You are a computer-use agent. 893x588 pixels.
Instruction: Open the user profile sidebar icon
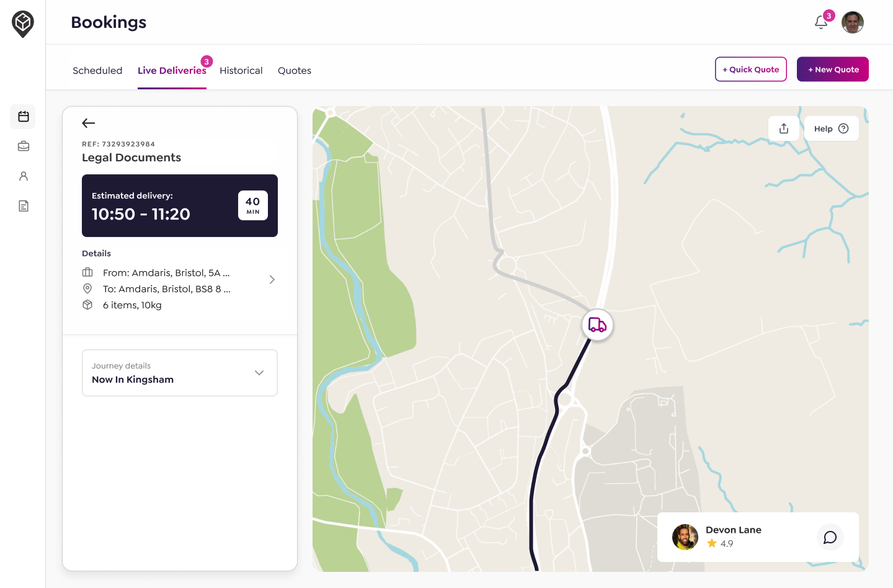[24, 176]
